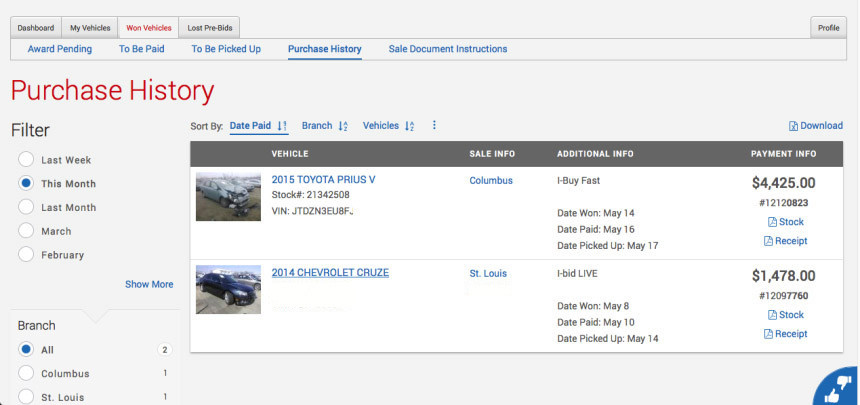This screenshot has height=405, width=860.
Task: Select the February filter radio
Action: coord(26,255)
